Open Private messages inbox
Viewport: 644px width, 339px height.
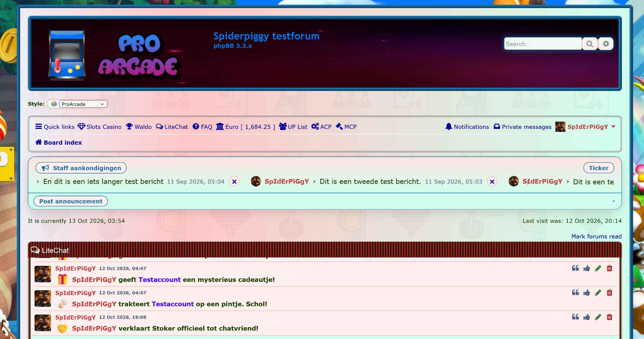click(x=523, y=127)
